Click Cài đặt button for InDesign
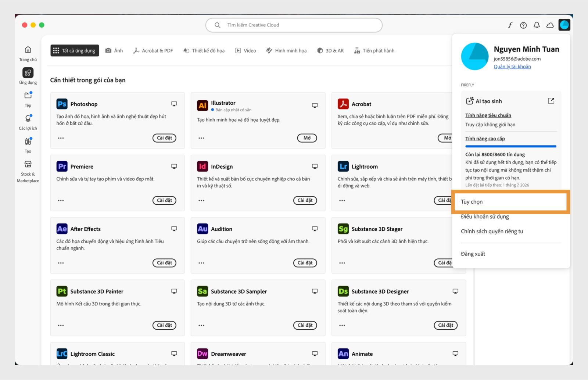The image size is (588, 380). [305, 201]
